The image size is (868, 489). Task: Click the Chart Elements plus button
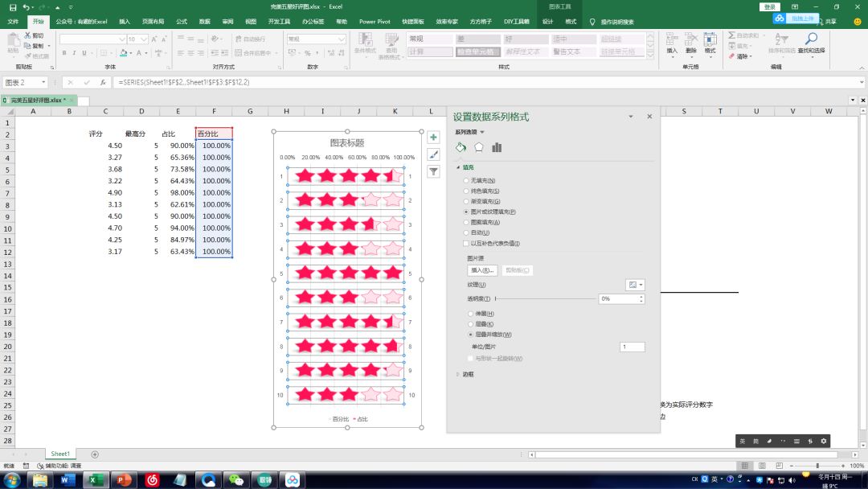coord(434,138)
